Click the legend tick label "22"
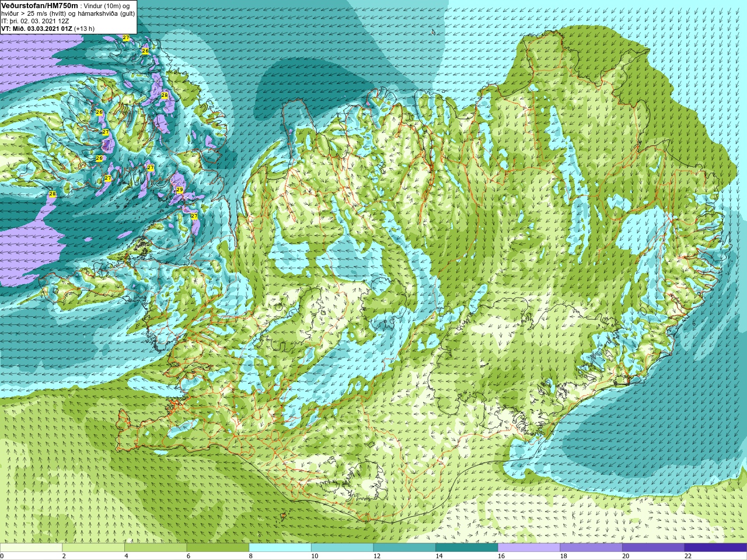The image size is (747, 560). coord(688,556)
